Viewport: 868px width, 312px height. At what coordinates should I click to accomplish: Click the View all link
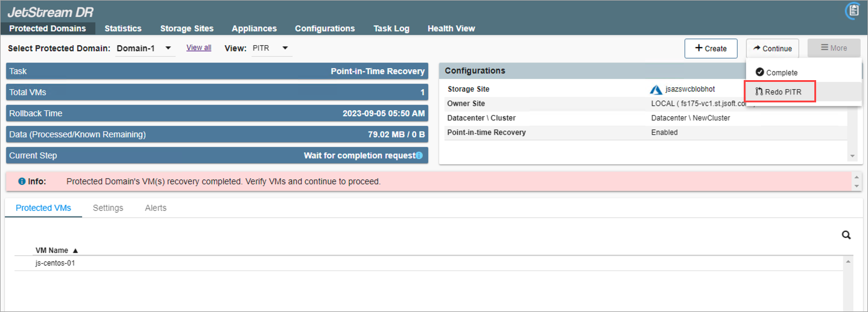click(x=198, y=48)
